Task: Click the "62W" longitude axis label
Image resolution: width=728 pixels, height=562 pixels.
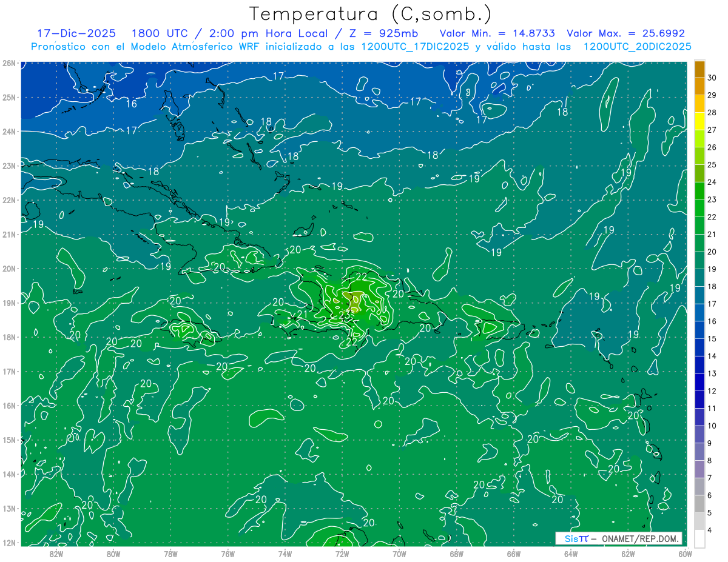Action: [x=628, y=554]
